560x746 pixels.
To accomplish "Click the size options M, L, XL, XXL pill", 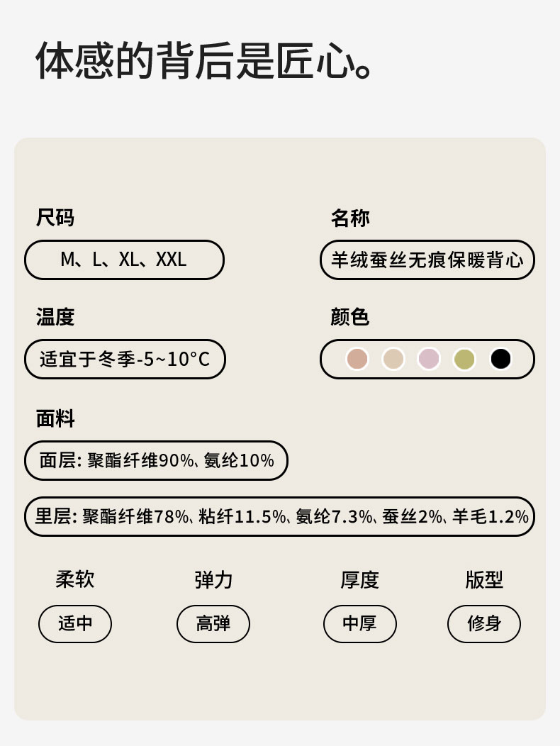I will tap(124, 260).
